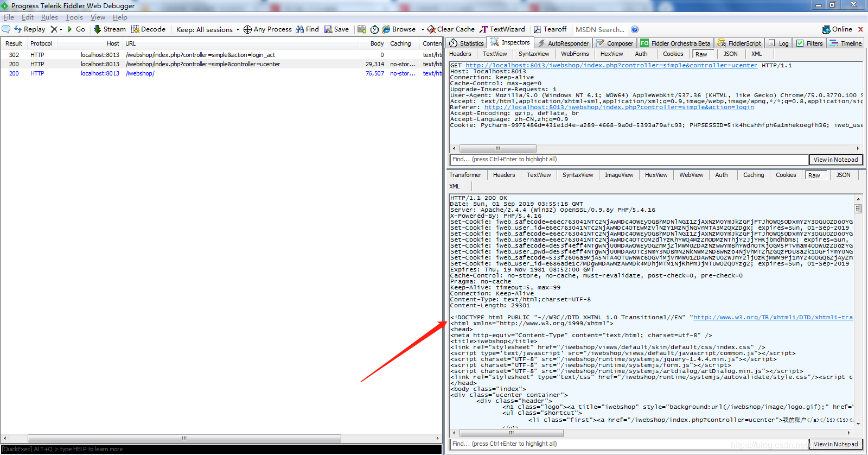Click the Online status indicator
The height and width of the screenshot is (455, 868).
click(x=837, y=29)
